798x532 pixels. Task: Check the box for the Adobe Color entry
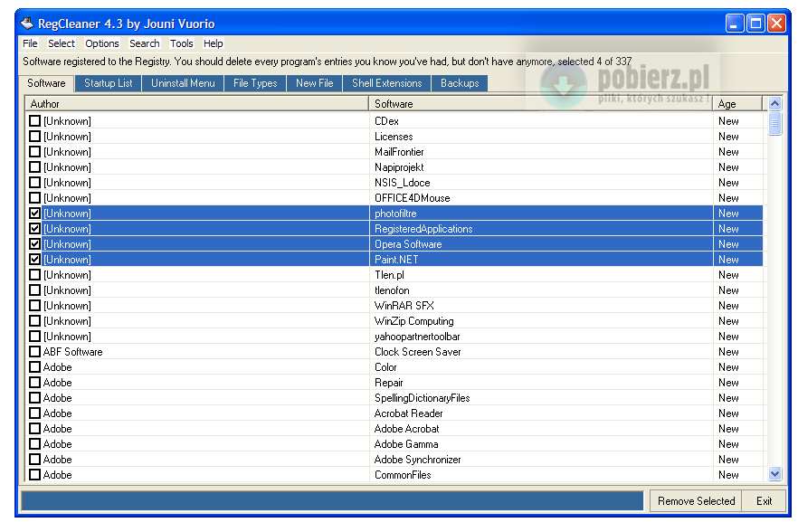[x=34, y=367]
